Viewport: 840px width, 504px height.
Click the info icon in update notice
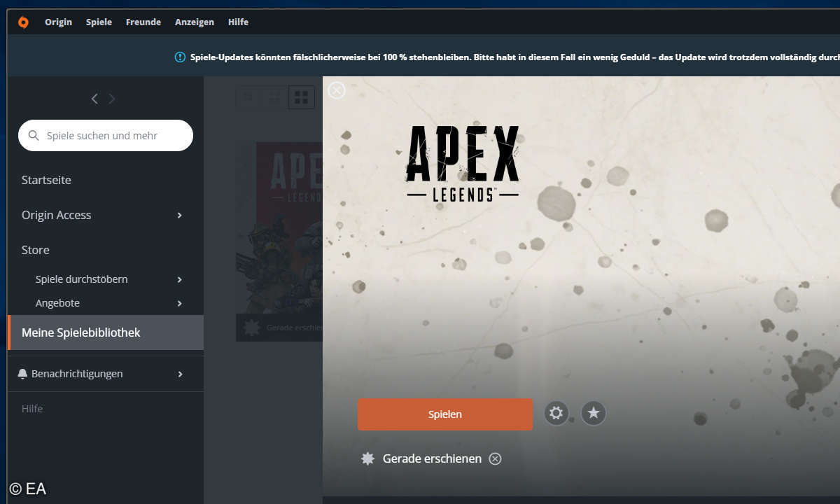180,57
